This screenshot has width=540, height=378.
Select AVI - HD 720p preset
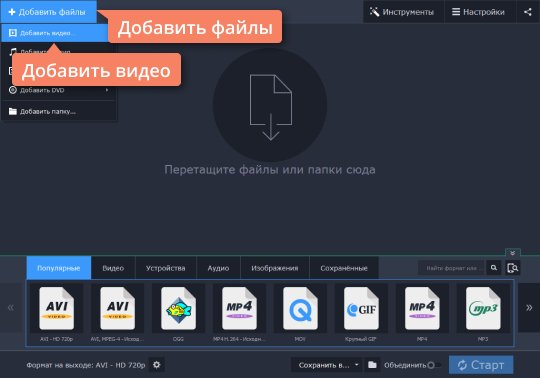pos(56,313)
